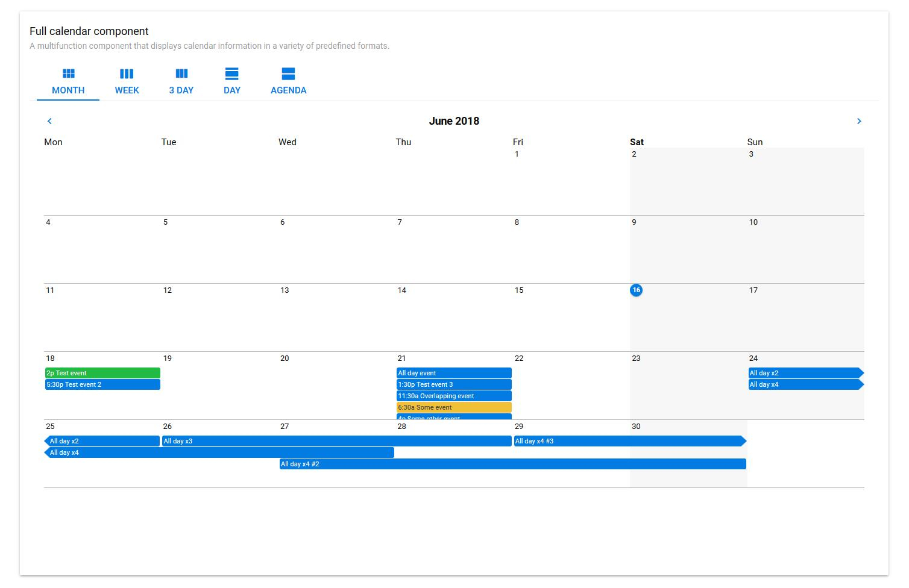Select day 27 date number
909x588 pixels.
(x=285, y=427)
